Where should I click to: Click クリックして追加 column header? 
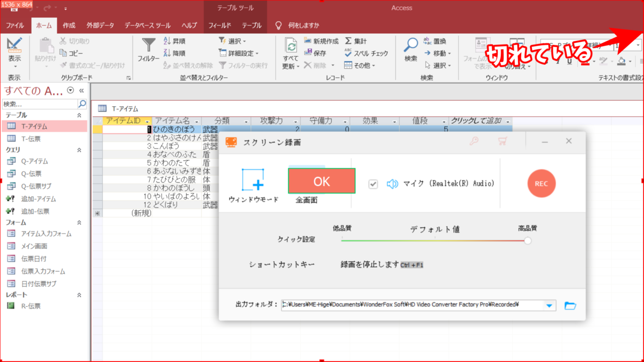pos(476,121)
